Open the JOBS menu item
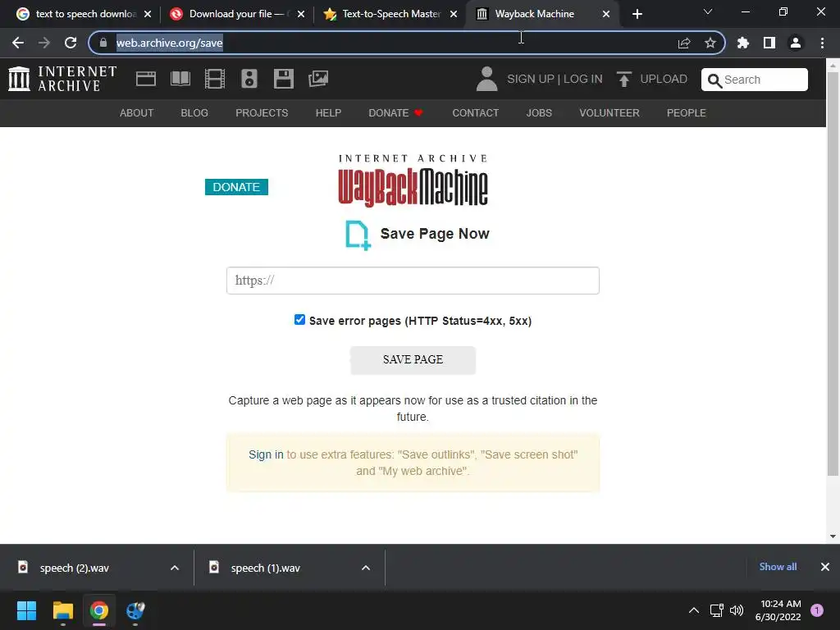This screenshot has height=630, width=840. coord(539,113)
